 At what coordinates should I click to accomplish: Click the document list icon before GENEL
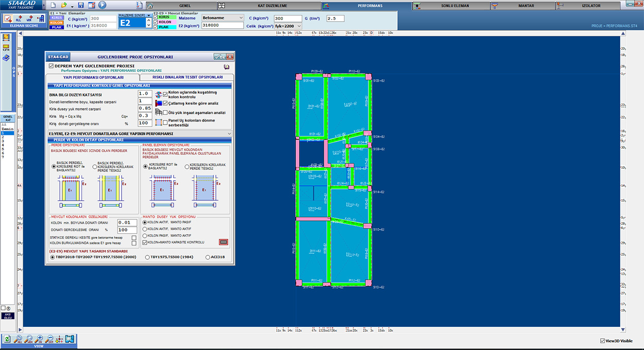click(140, 6)
